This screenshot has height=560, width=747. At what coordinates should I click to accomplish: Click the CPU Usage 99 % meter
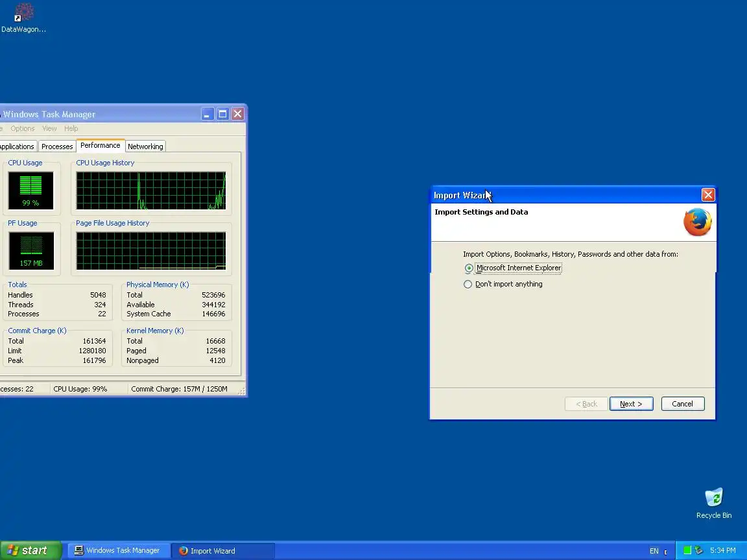(x=31, y=191)
